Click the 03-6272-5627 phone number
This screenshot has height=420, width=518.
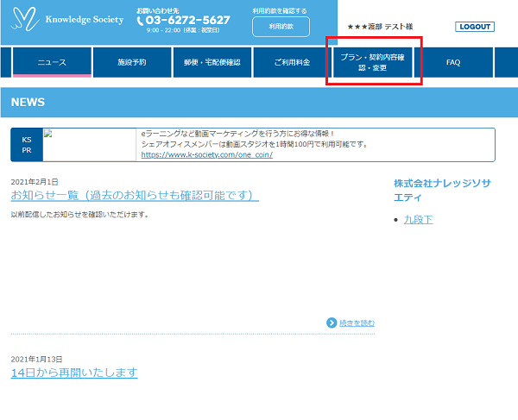coord(187,21)
